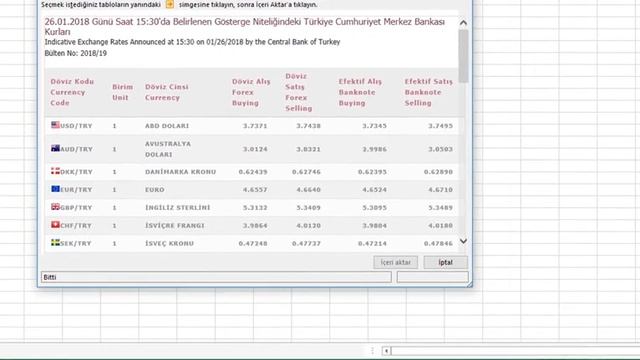
Task: Click the EUR/TRY currency code text
Action: (76, 190)
